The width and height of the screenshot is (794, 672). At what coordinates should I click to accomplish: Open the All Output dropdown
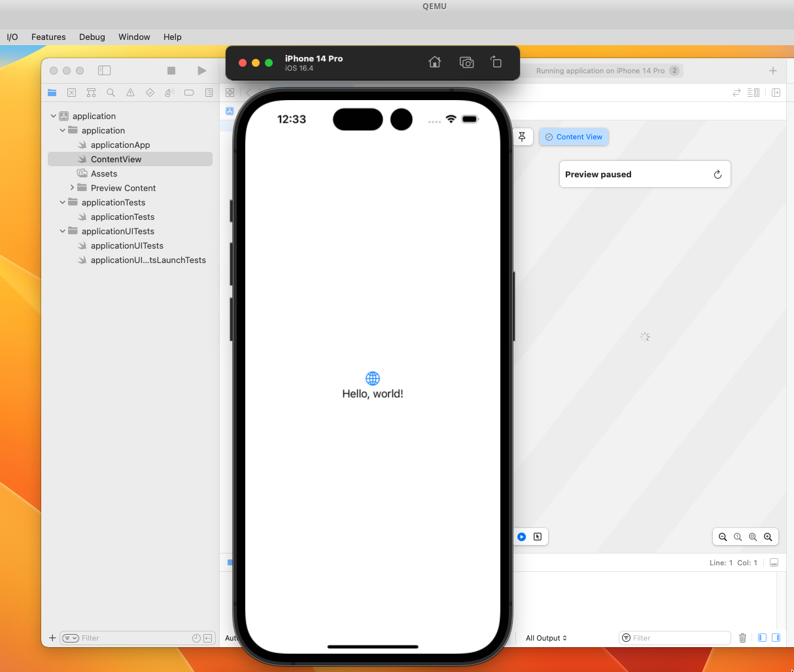pyautogui.click(x=546, y=638)
